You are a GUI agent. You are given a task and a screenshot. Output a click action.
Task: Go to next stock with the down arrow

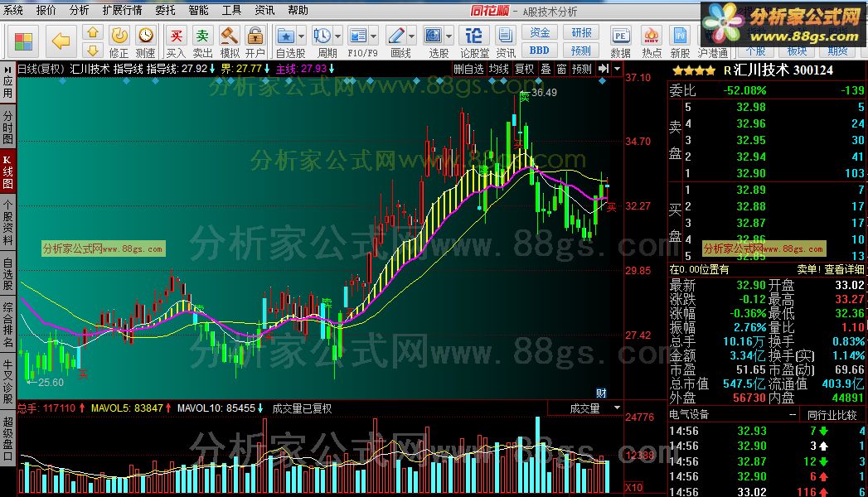93,51
